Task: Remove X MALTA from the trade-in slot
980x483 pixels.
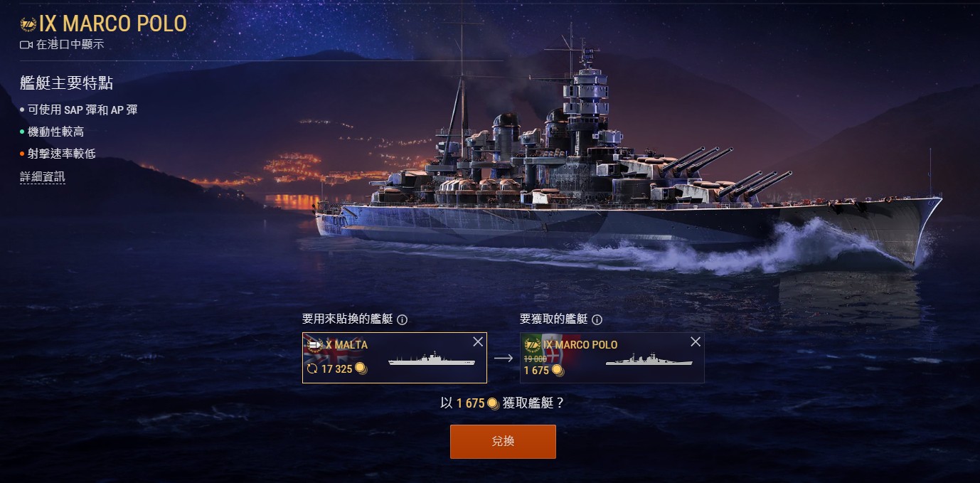Action: click(x=478, y=342)
